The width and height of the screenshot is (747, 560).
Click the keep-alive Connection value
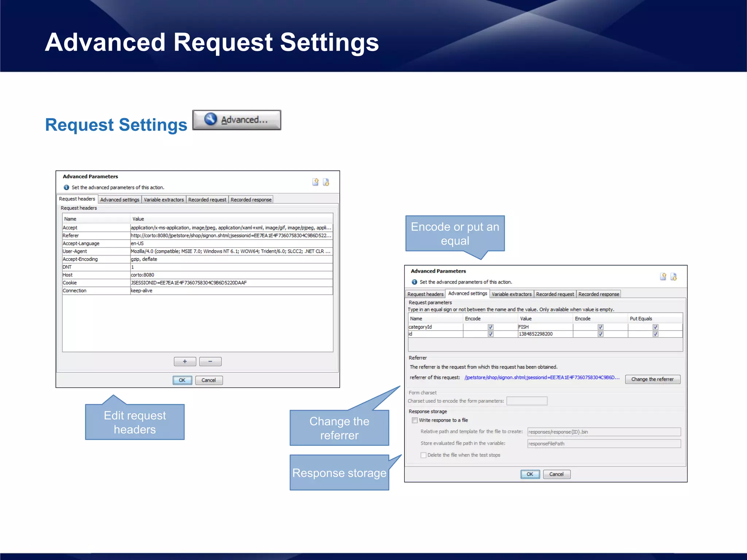click(x=231, y=291)
